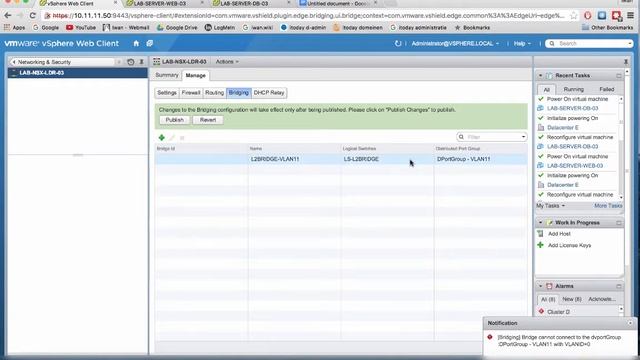
Task: Expand the Filter dropdown arrow
Action: click(523, 137)
